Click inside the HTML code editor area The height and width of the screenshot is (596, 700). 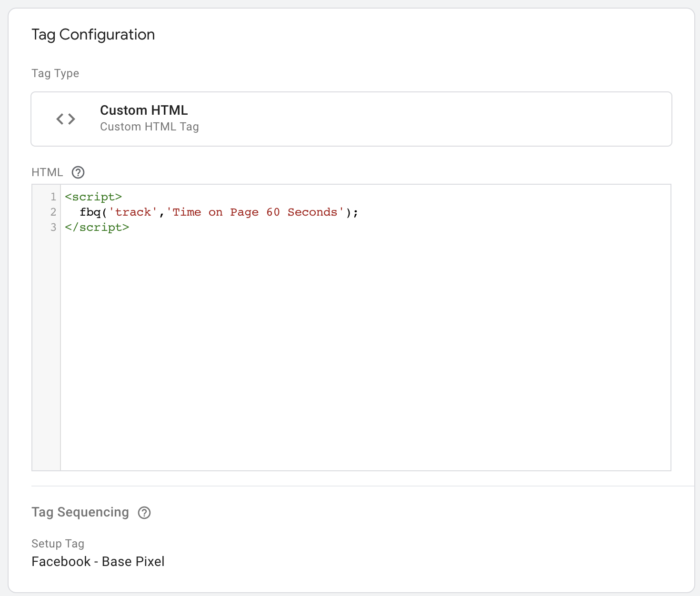coord(365,327)
